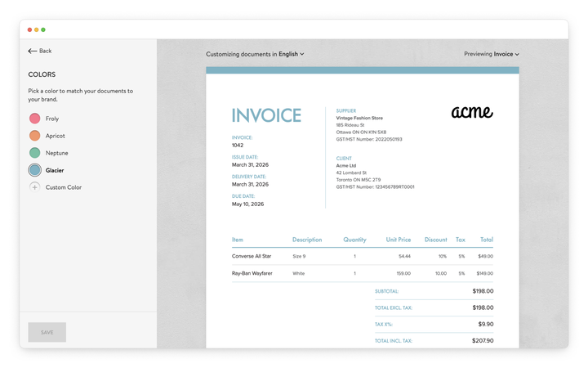The height and width of the screenshot is (368, 588).
Task: Select the Glacier color swatch
Action: (35, 170)
